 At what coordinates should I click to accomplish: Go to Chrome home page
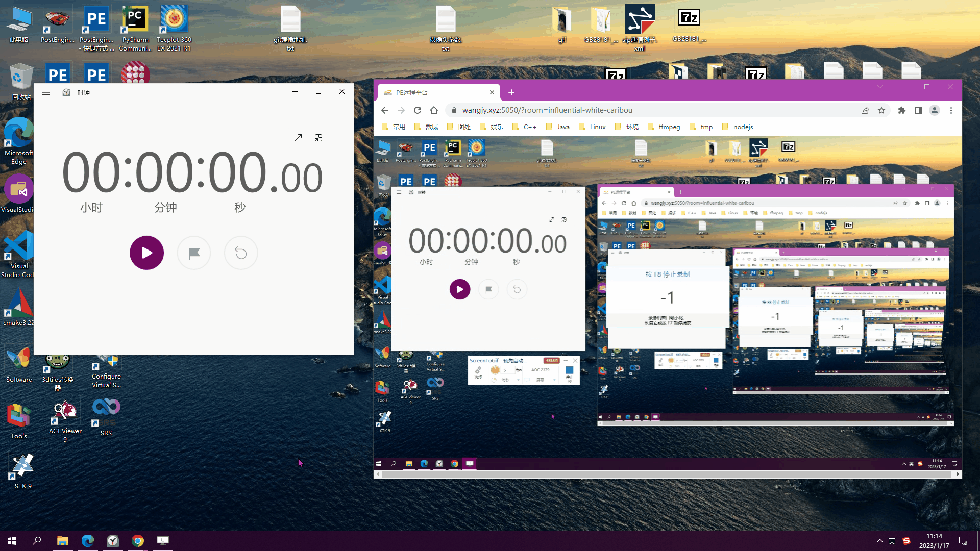434,110
